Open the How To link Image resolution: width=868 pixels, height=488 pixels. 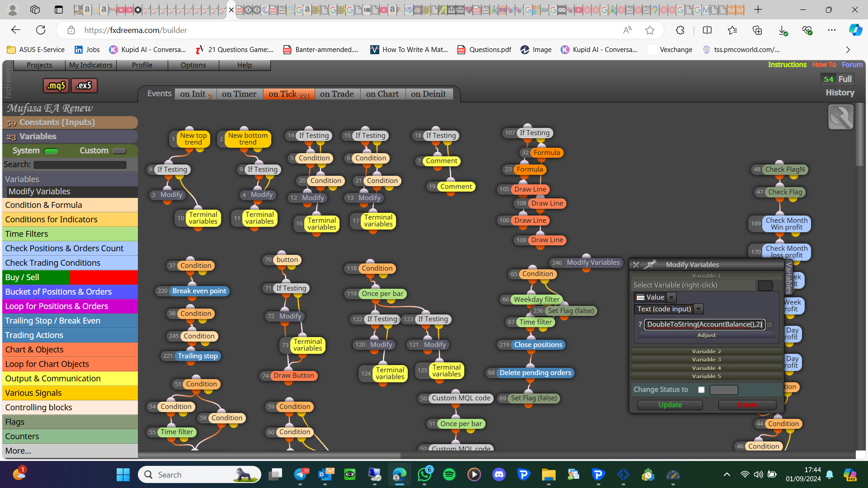click(824, 65)
